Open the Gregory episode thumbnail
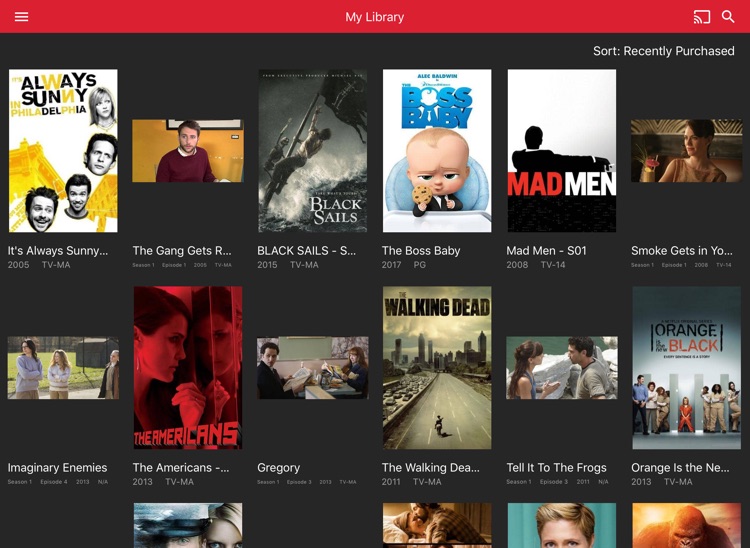750x548 pixels. (x=313, y=368)
